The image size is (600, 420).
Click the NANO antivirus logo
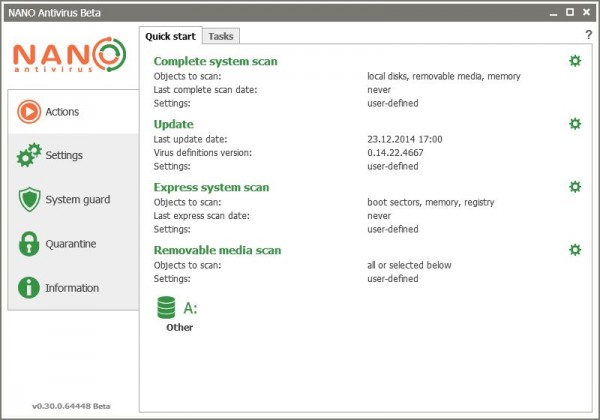70,55
